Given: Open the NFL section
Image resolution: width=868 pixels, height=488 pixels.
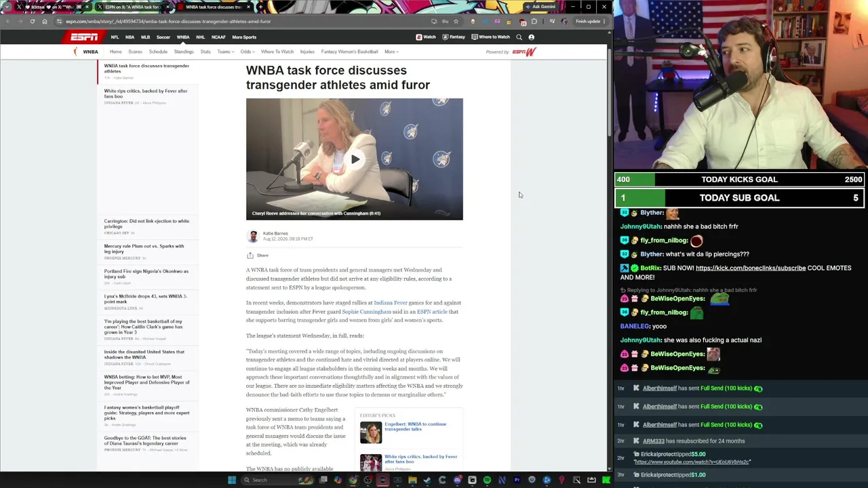Looking at the screenshot, I should (115, 37).
